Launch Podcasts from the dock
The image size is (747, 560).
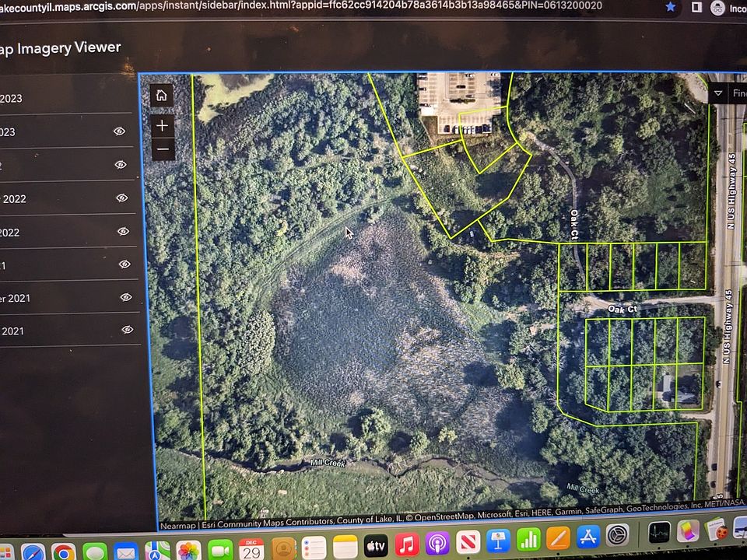tap(437, 544)
